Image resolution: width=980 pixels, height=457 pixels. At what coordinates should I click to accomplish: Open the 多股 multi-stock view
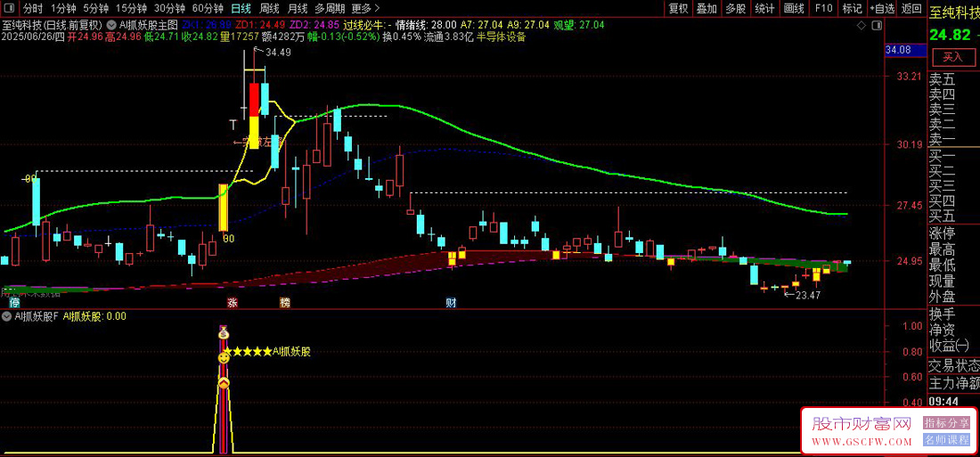[736, 9]
